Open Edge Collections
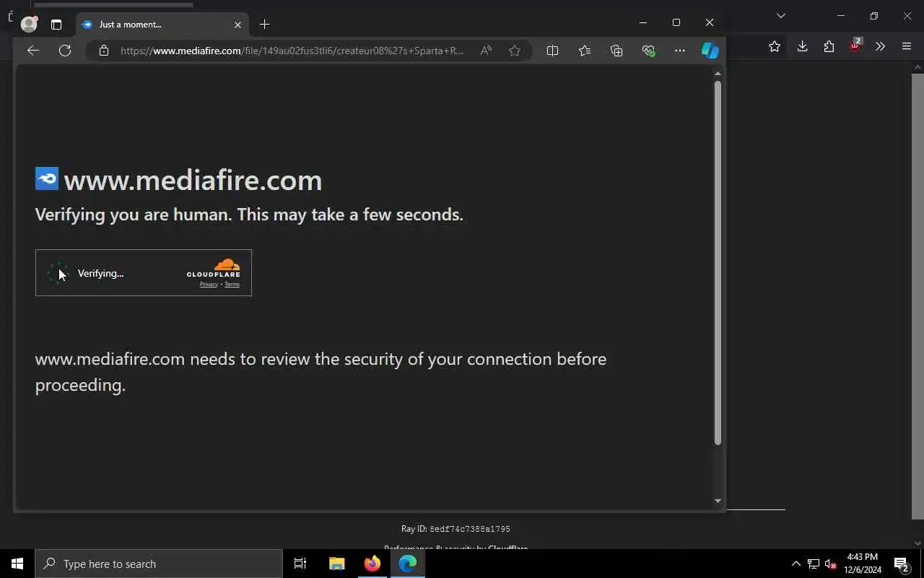 click(616, 51)
